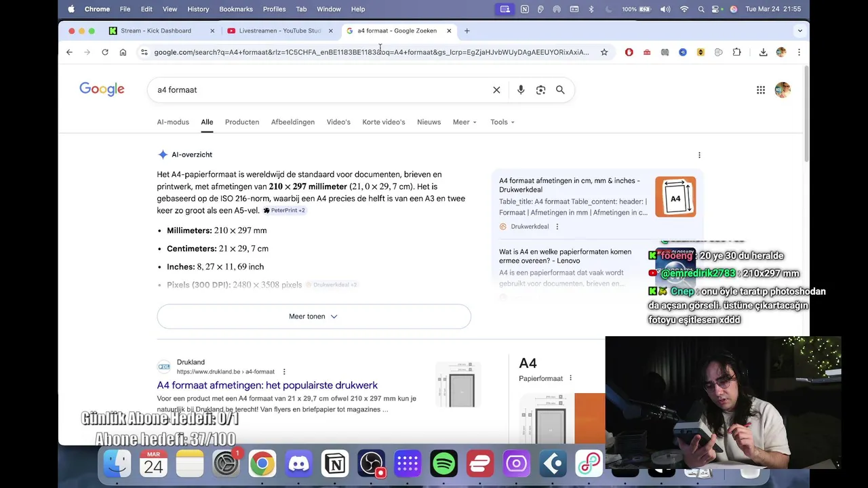Open Drukland result options menu
Viewport: 868px width, 488px height.
284,371
